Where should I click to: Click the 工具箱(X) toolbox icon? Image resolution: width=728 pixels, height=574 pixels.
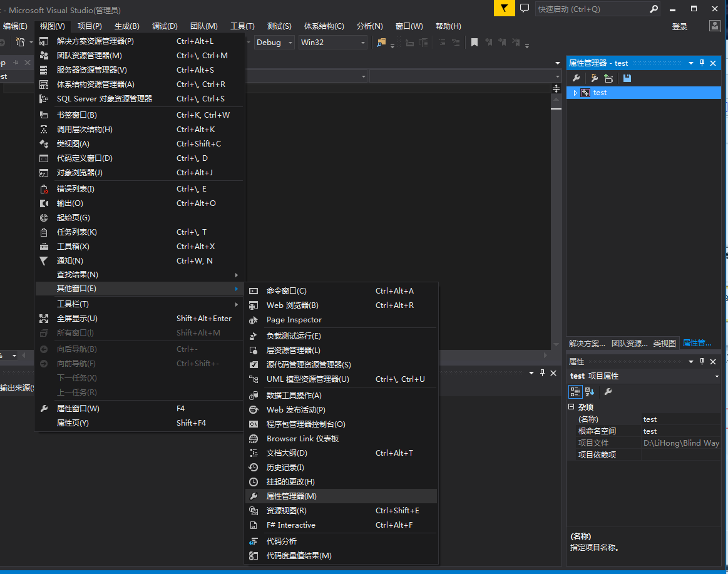click(x=44, y=247)
